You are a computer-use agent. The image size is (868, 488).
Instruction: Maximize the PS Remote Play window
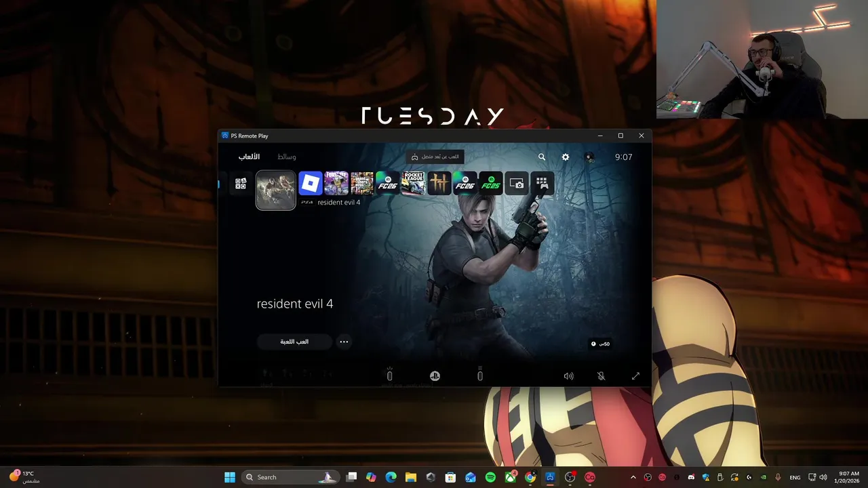coord(620,136)
